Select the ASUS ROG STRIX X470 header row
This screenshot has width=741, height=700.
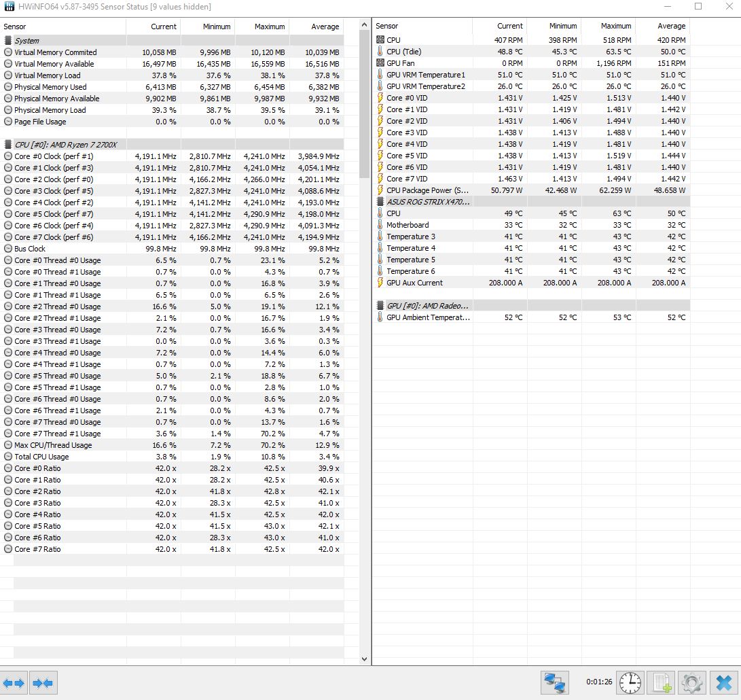531,201
